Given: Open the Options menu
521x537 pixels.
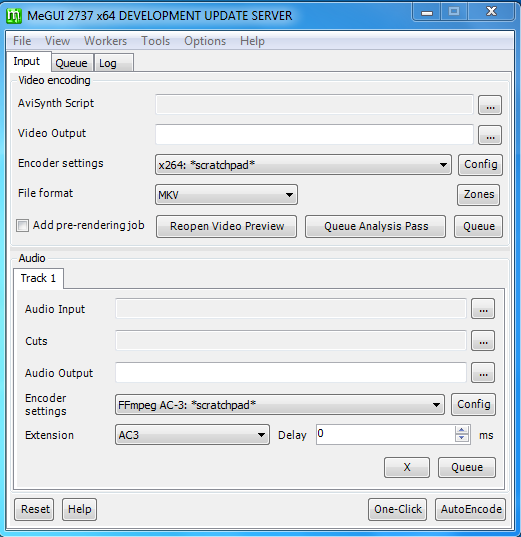Looking at the screenshot, I should click(205, 41).
